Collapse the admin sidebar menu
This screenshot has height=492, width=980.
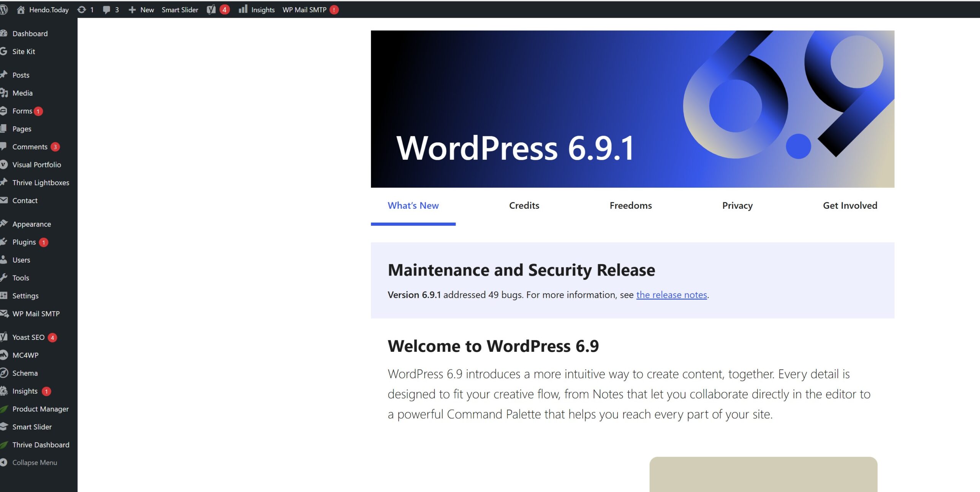coord(34,462)
